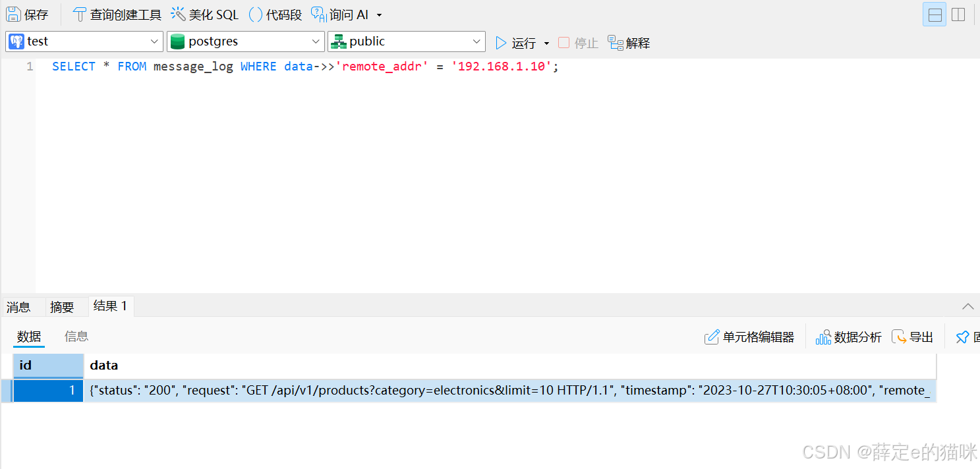Click the Ask AI (询问 AI) button
This screenshot has height=469, width=980.
pyautogui.click(x=340, y=14)
